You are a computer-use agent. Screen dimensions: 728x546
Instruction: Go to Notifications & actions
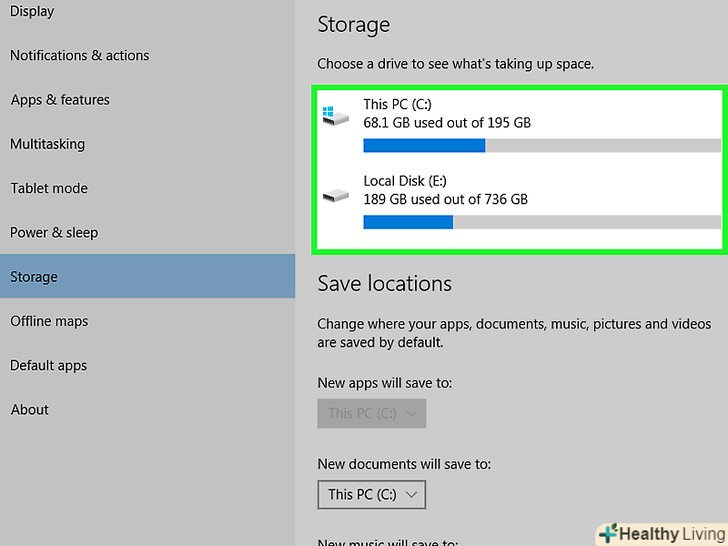tap(79, 56)
